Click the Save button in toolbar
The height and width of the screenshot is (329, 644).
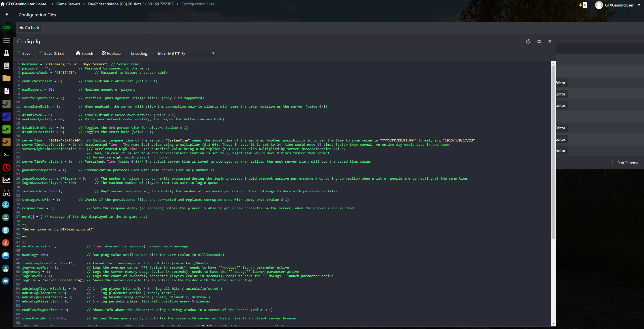(24, 54)
